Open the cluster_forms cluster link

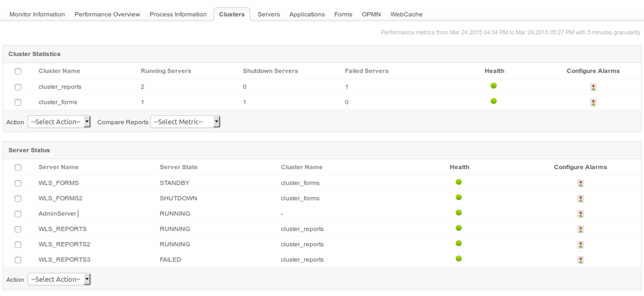click(x=58, y=102)
